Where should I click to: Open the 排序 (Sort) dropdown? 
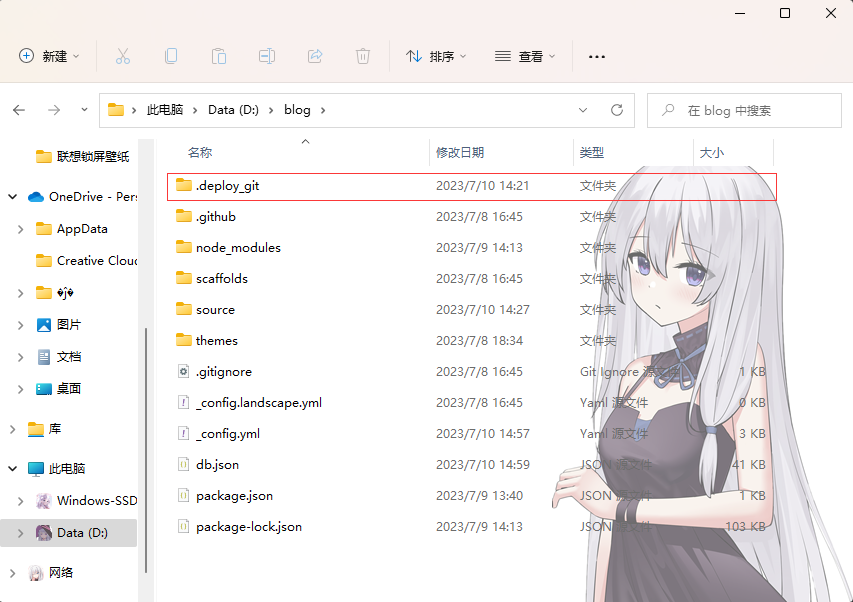pos(436,56)
